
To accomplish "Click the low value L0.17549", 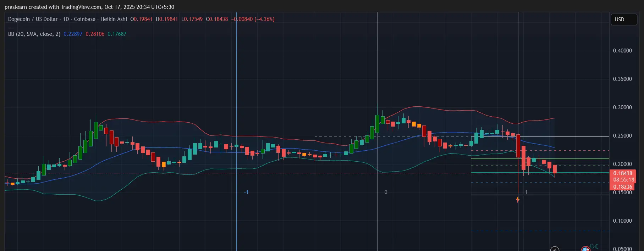I will tap(192, 19).
